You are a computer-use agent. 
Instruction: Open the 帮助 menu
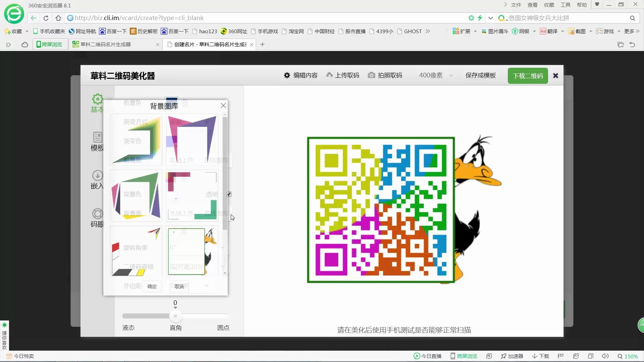(582, 5)
